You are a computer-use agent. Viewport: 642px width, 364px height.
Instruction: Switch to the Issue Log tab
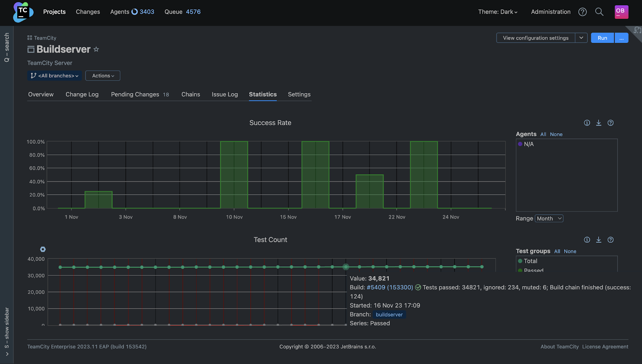tap(225, 94)
